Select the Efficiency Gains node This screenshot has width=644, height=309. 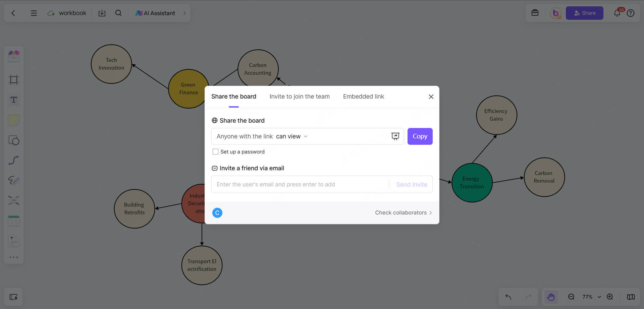[x=496, y=115]
